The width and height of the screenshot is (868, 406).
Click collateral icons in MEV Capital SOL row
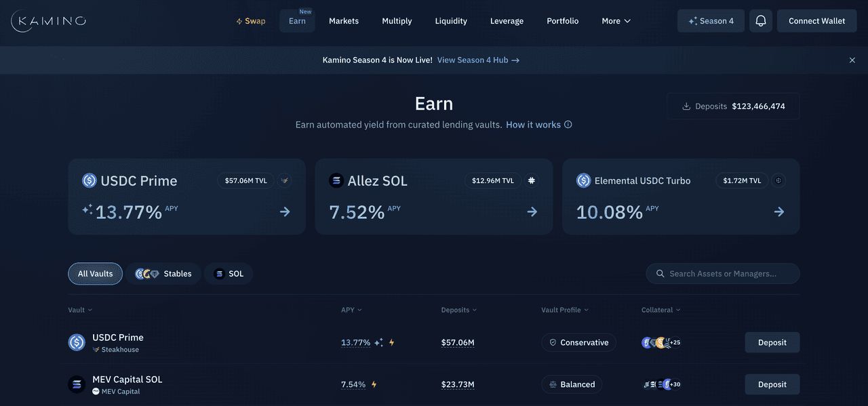pos(661,384)
